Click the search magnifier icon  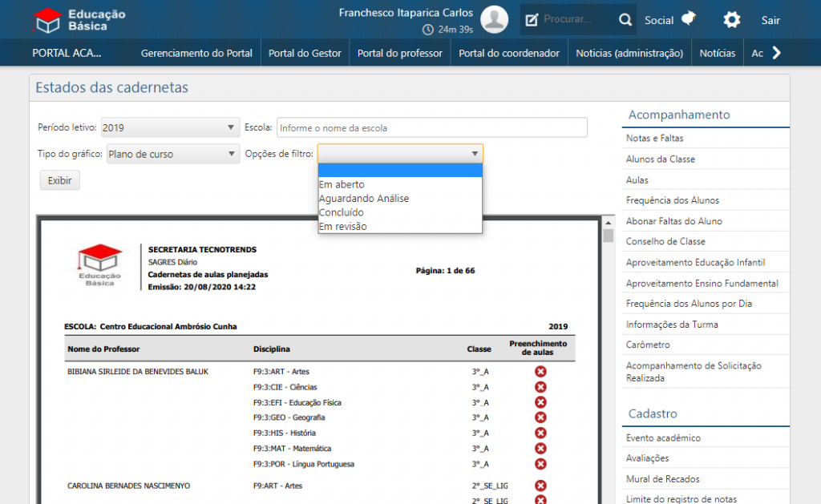(x=625, y=20)
